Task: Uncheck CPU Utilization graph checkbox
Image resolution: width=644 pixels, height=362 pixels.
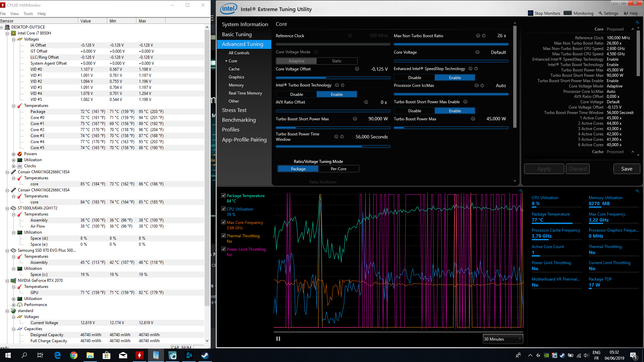Action: pos(223,209)
